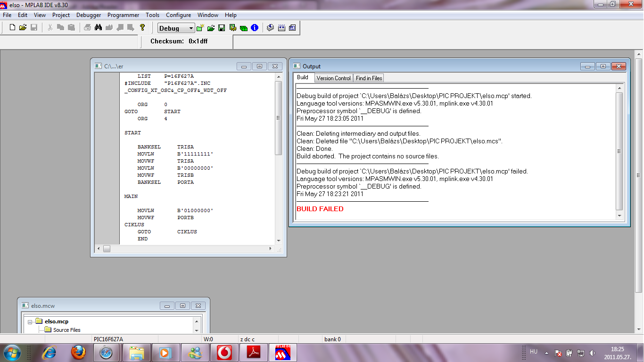Click the Build All toolbar icon
The image size is (644, 362).
281,28
